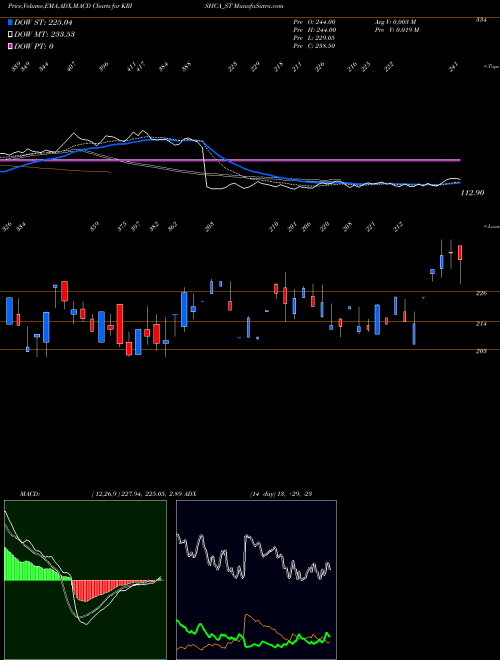Click the 'Avg V: 0.003 M' value
The height and width of the screenshot is (660, 500).
pyautogui.click(x=396, y=22)
